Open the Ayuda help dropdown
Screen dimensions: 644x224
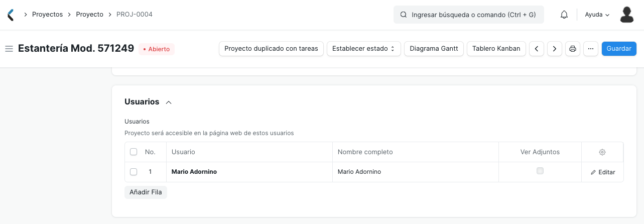click(597, 15)
